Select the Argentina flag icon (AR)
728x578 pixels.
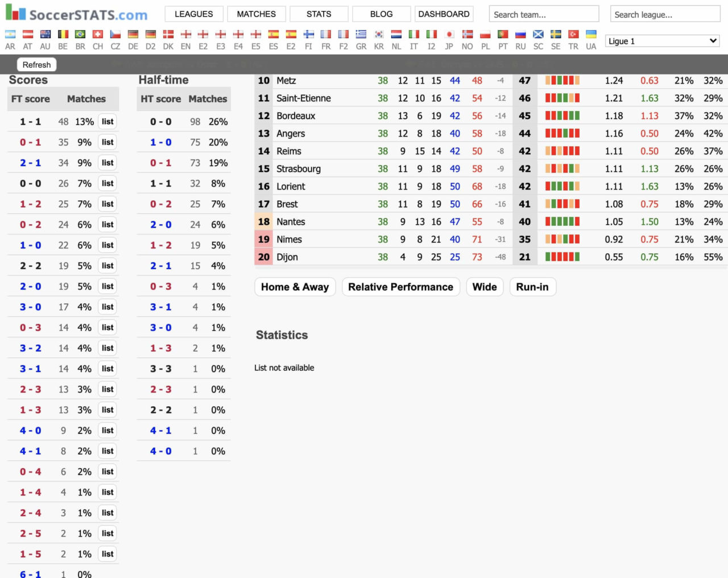(x=10, y=35)
